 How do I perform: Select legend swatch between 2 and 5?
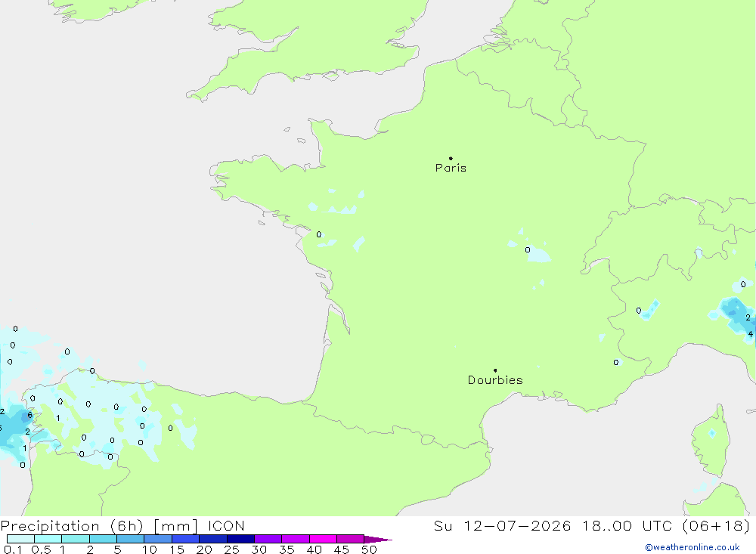(103, 539)
